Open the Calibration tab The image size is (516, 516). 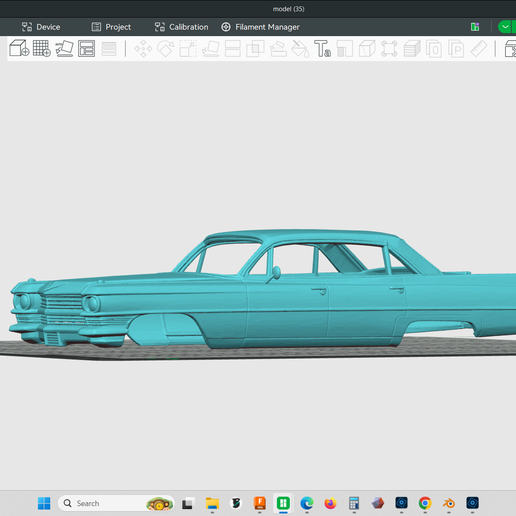(x=182, y=27)
